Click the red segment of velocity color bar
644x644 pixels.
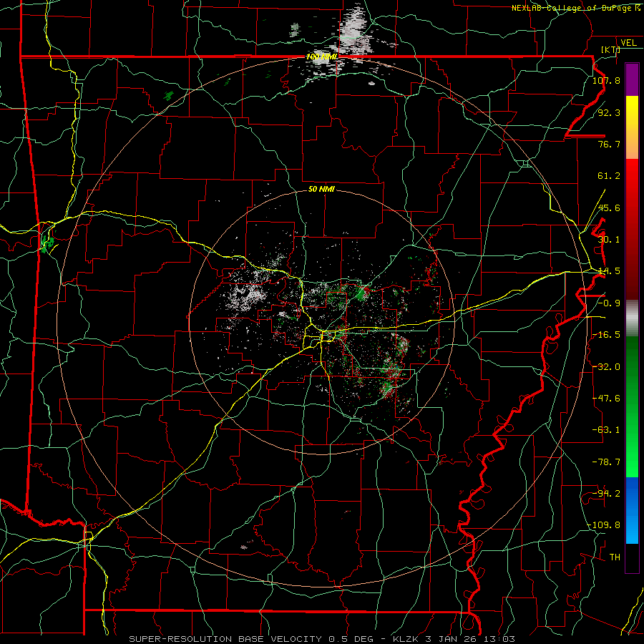pyautogui.click(x=632, y=229)
